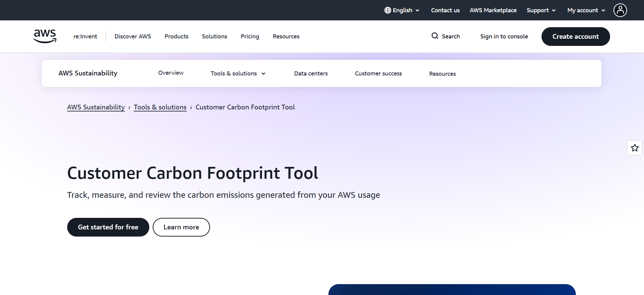Open Products menu
The width and height of the screenshot is (644, 295).
(176, 36)
